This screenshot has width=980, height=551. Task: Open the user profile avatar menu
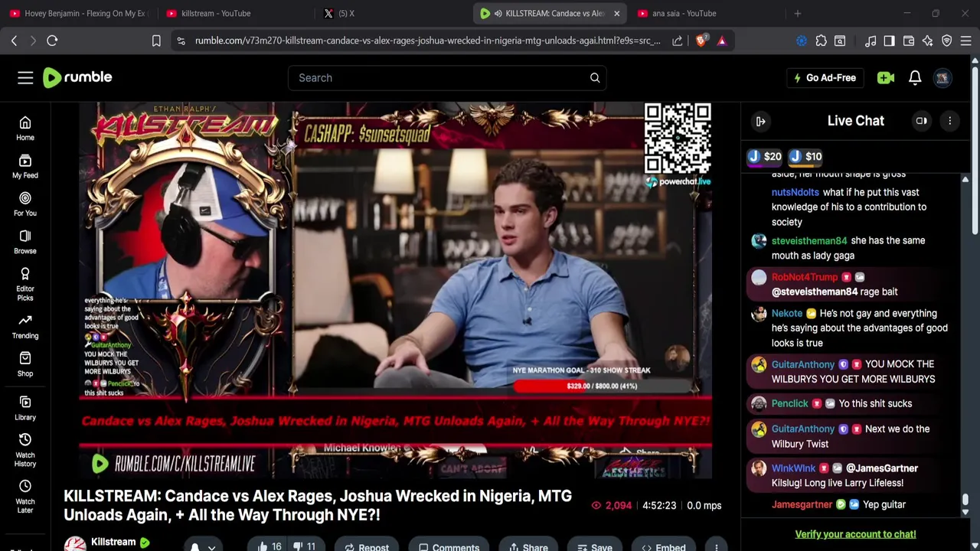tap(942, 77)
